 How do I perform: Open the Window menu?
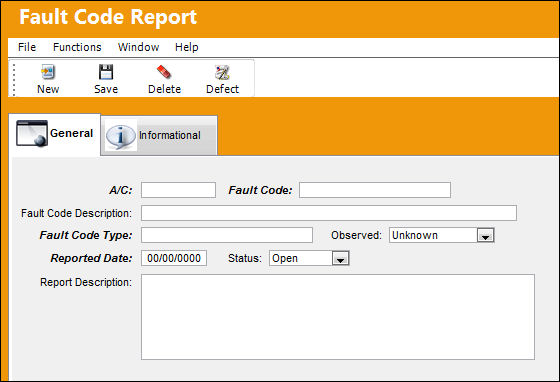click(x=139, y=47)
